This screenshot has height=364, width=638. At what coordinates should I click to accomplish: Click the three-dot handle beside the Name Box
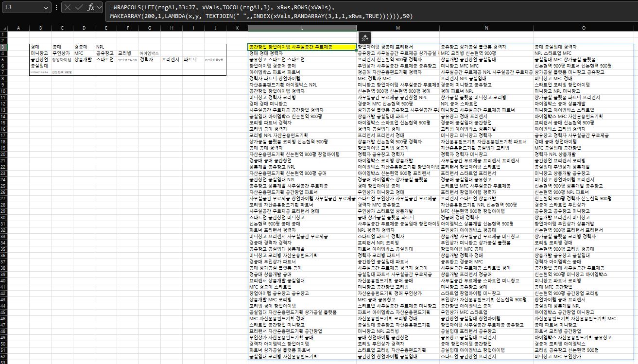point(57,8)
